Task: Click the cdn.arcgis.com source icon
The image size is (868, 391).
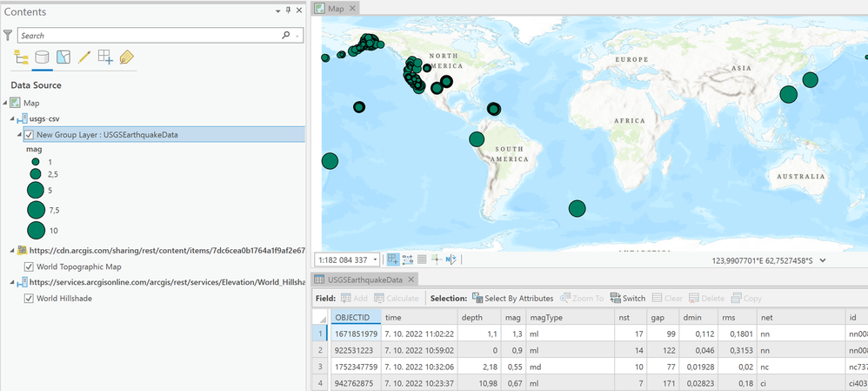Action: coord(23,251)
